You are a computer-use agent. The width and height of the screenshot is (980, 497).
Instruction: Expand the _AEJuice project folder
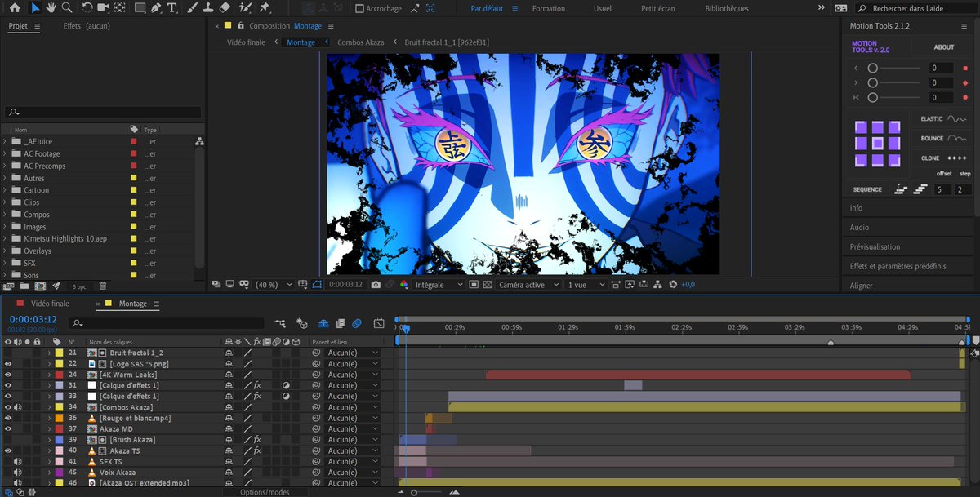(x=6, y=141)
